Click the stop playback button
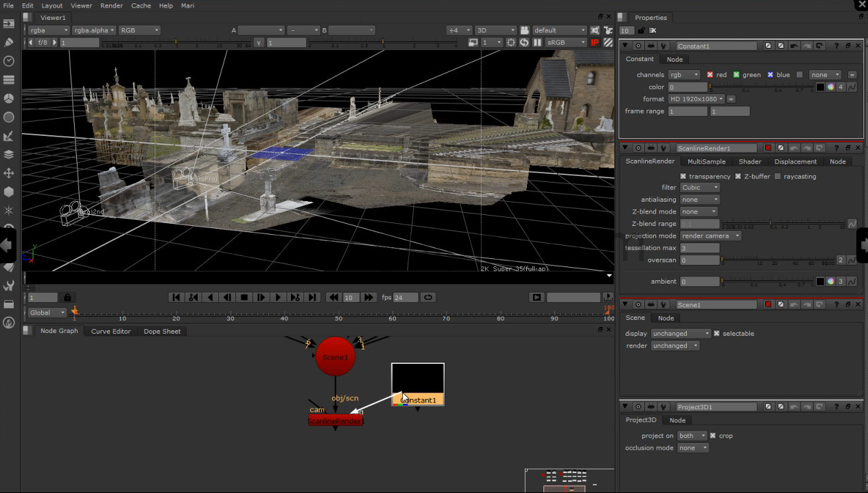The height and width of the screenshot is (493, 868). (x=244, y=297)
